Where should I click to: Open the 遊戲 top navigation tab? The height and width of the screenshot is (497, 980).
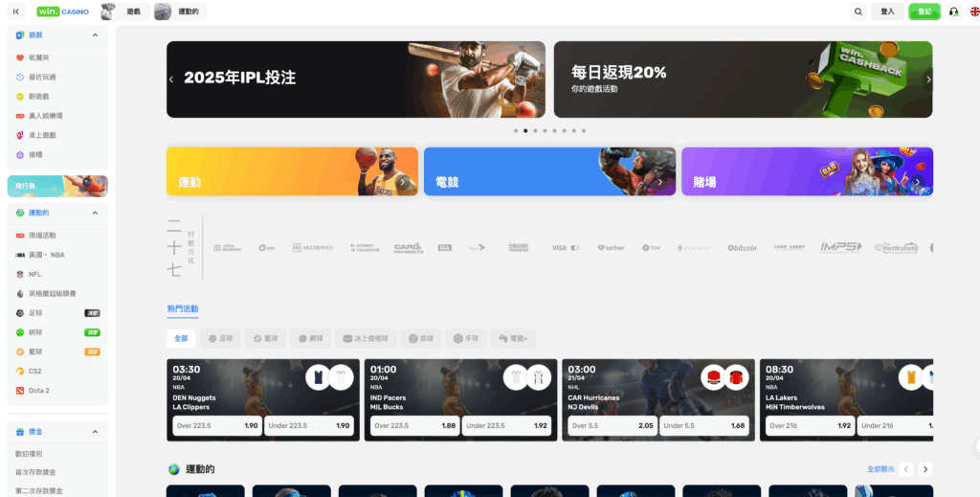click(125, 11)
